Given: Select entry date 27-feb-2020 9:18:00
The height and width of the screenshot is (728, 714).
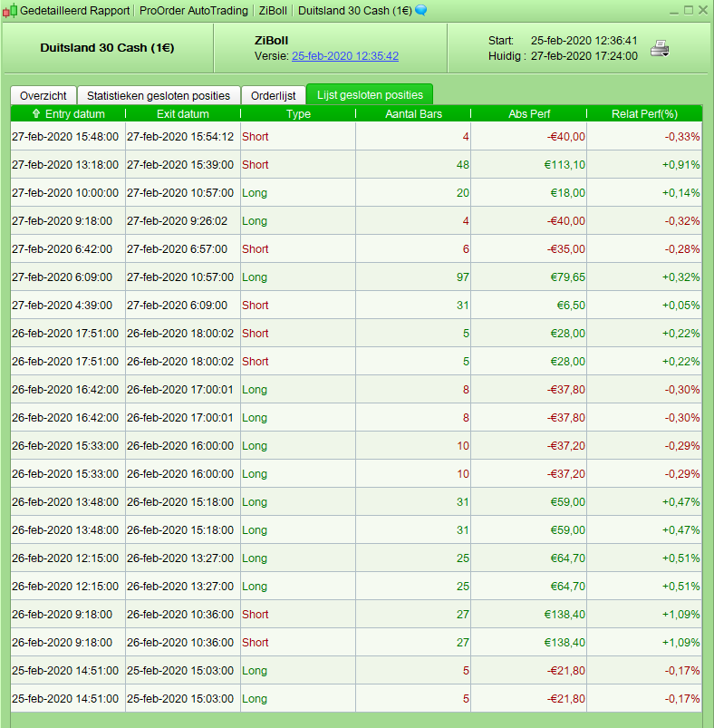Looking at the screenshot, I should (63, 220).
